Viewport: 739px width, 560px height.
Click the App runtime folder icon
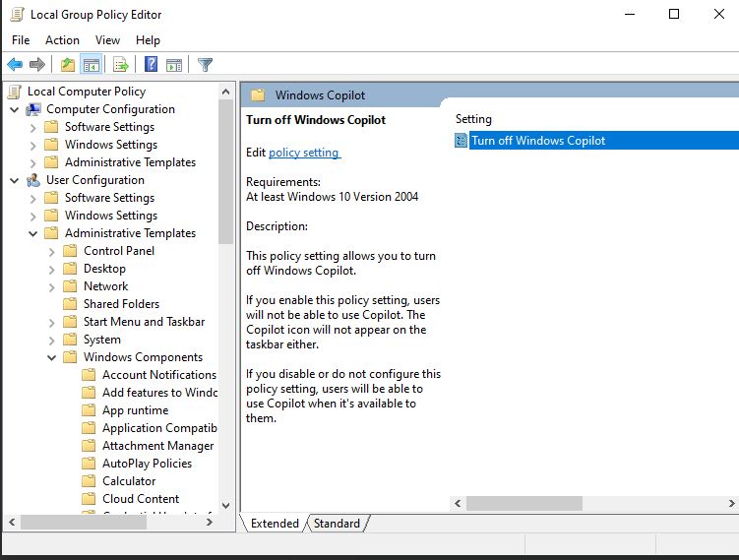point(89,410)
